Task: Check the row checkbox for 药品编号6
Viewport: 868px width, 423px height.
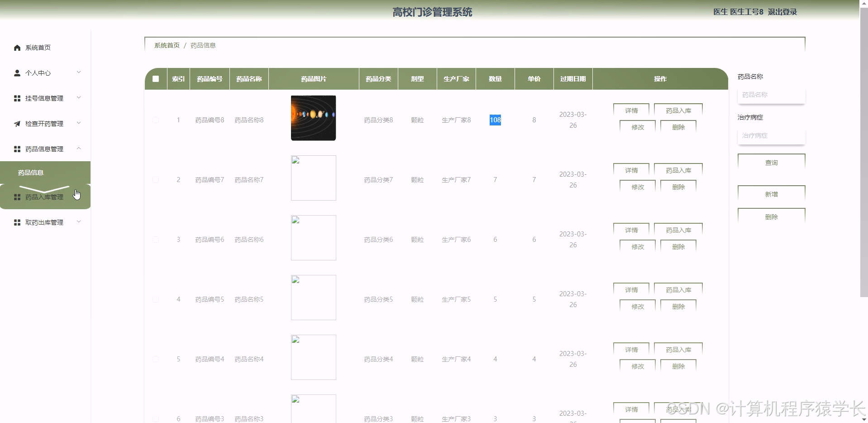Action: click(156, 240)
